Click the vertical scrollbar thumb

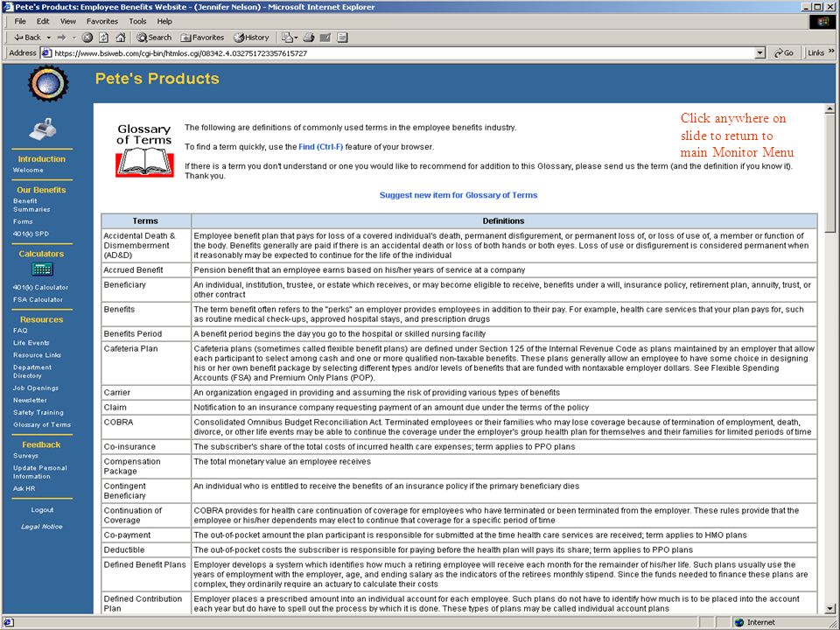click(829, 172)
